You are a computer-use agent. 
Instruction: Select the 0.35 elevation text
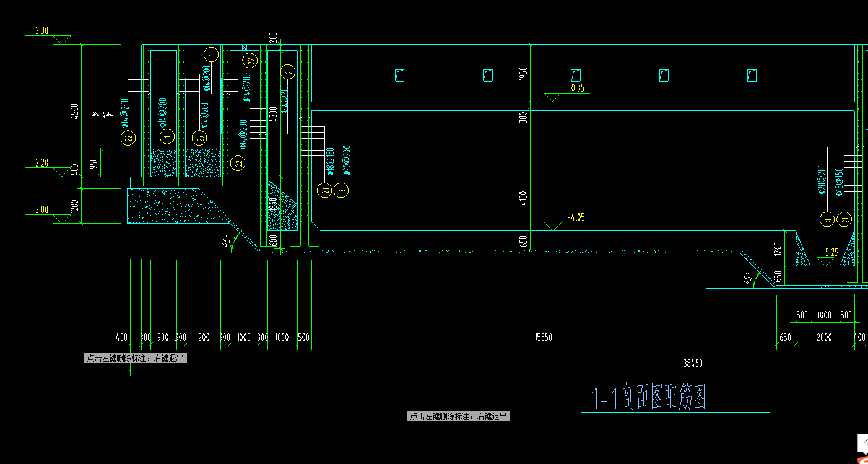(578, 88)
